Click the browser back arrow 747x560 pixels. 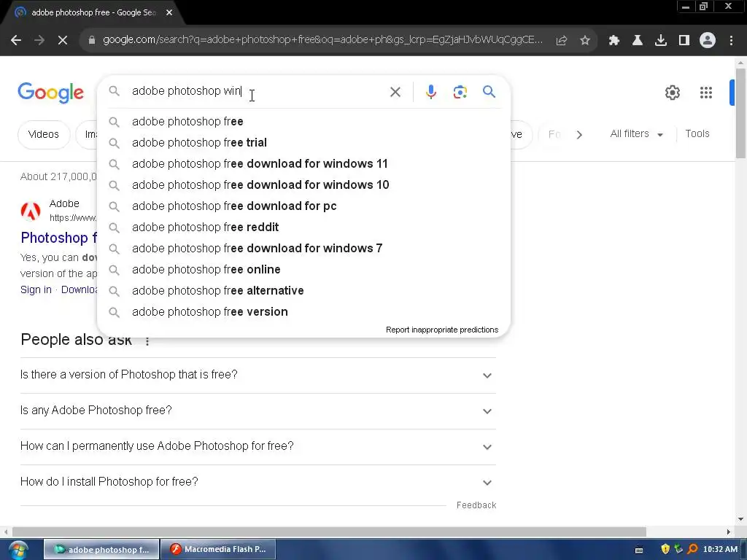click(x=16, y=41)
